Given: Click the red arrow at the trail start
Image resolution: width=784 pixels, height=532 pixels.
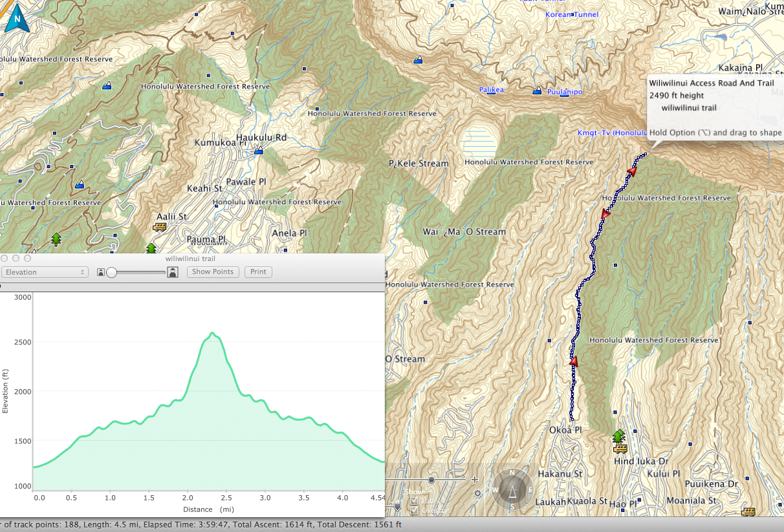Looking at the screenshot, I should [573, 362].
